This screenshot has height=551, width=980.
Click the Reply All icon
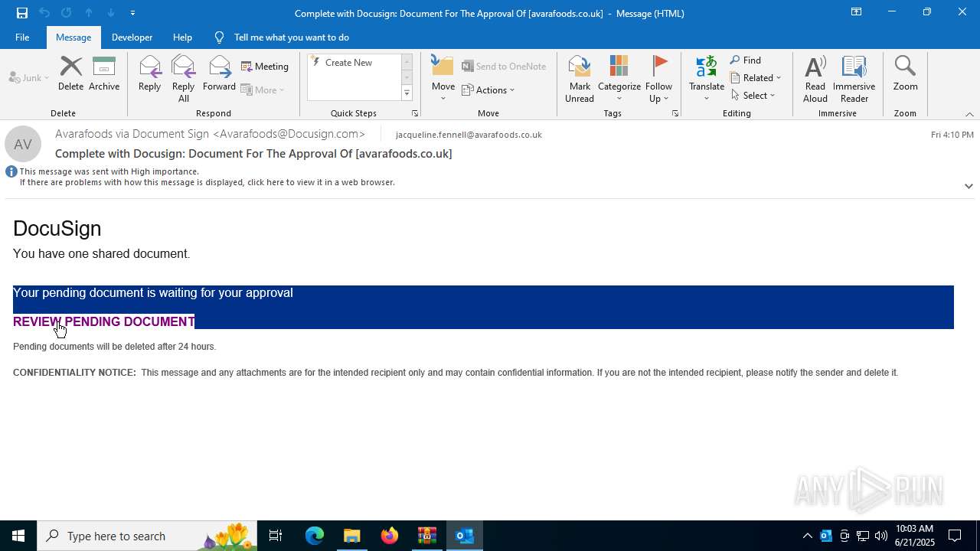pos(183,78)
